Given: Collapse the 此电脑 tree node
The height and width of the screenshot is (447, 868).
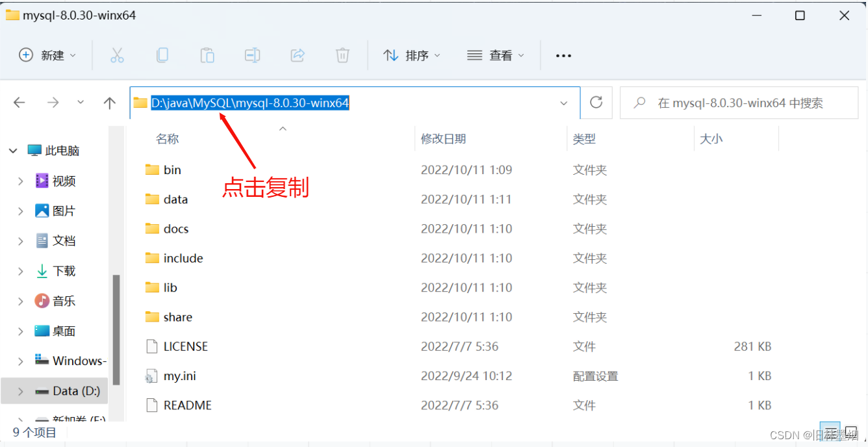Looking at the screenshot, I should pos(13,151).
